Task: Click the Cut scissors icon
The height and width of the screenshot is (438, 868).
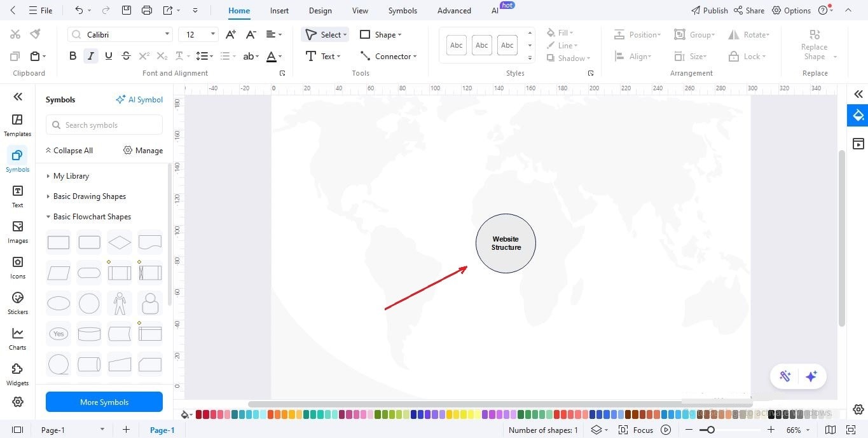Action: (15, 34)
